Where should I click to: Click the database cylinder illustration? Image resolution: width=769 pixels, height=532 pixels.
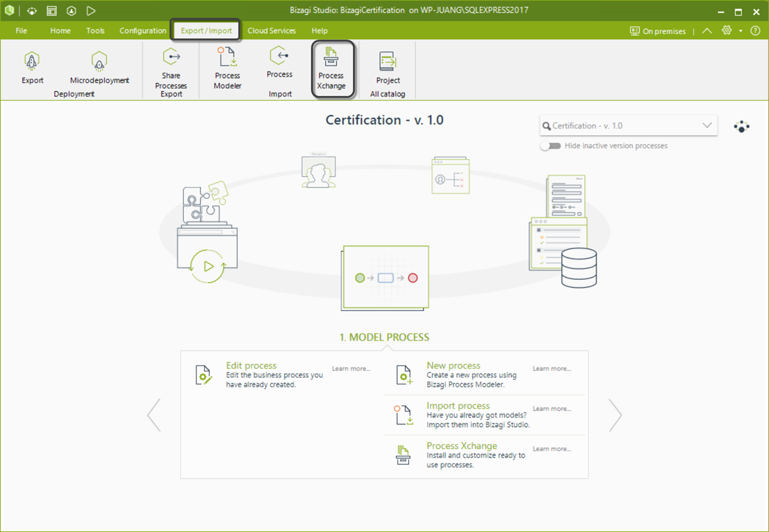pos(579,268)
